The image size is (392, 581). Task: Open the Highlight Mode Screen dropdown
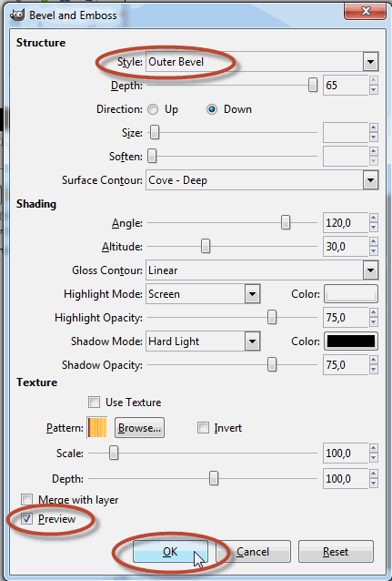click(x=203, y=294)
